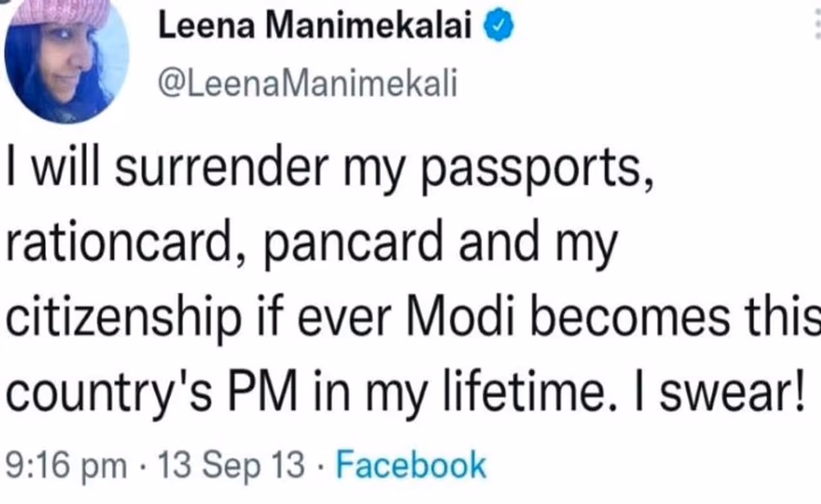The width and height of the screenshot is (821, 504).
Task: Click the Facebook source link
Action: pyautogui.click(x=410, y=464)
